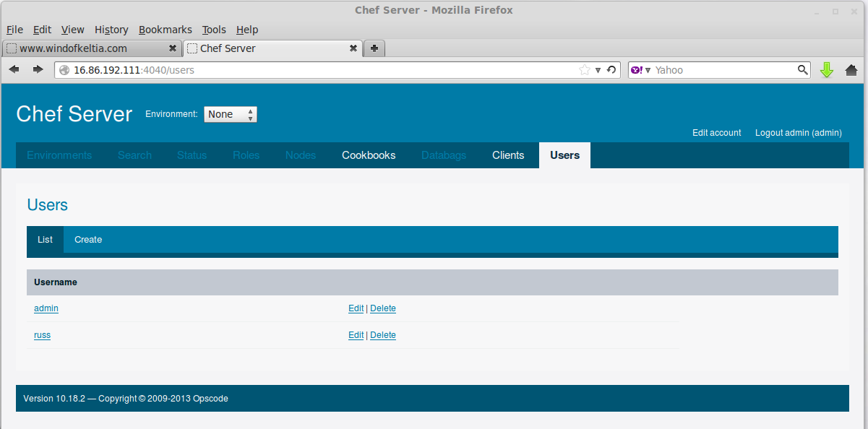
Task: Open the Clients navigation tab
Action: tap(508, 155)
